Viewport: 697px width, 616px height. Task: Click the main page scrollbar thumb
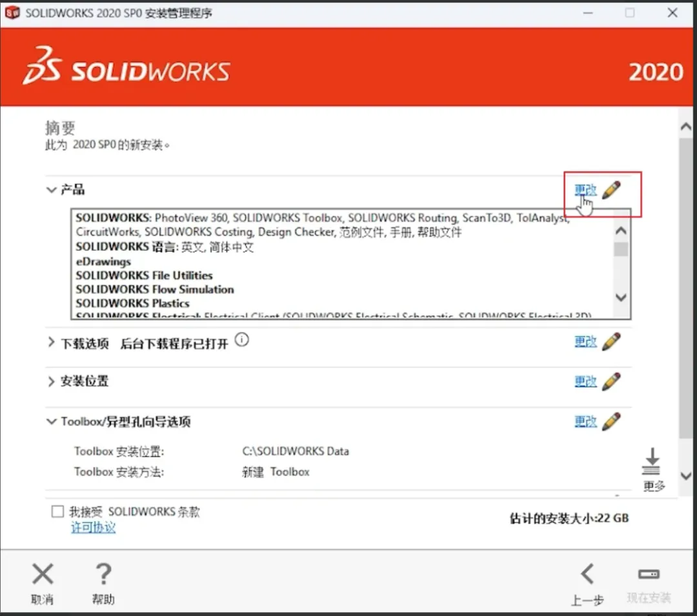tap(686, 288)
